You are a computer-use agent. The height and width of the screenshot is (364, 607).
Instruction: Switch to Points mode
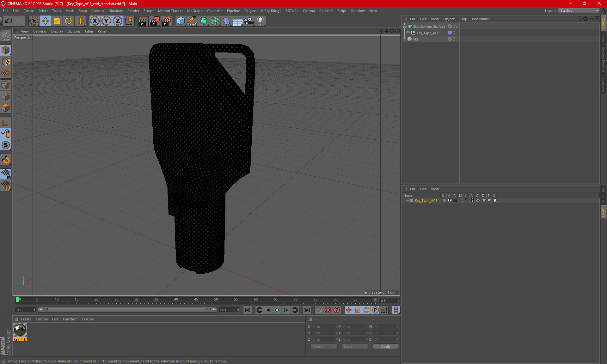[x=6, y=85]
